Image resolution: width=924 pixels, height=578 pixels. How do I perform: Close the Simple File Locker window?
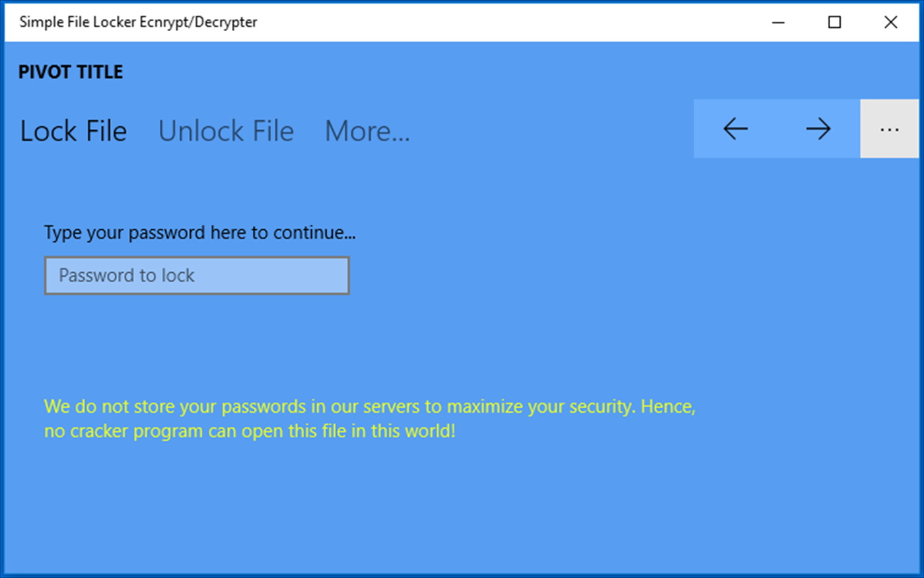click(890, 22)
